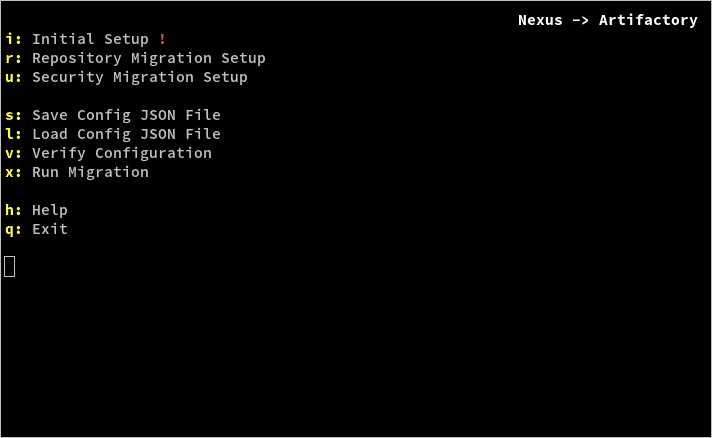Select Load Config JSON File
The width and height of the screenshot is (712, 438).
pos(126,134)
